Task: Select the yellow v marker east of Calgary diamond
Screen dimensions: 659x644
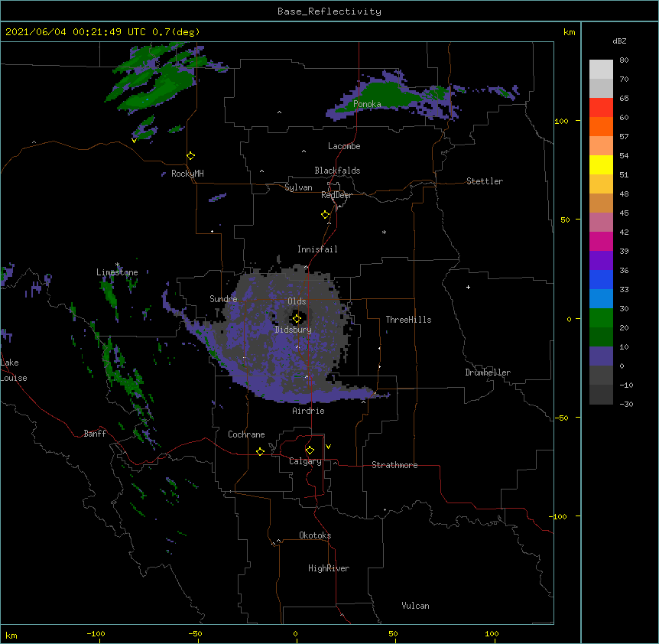Action: pyautogui.click(x=328, y=447)
